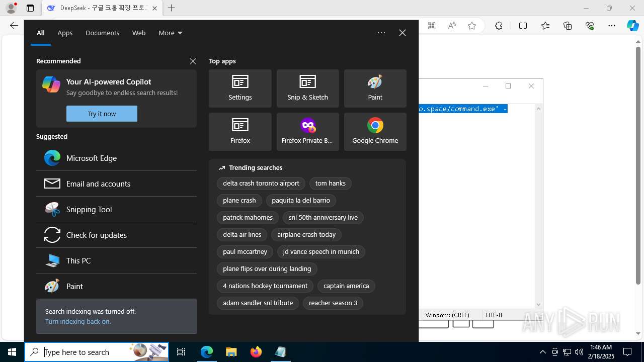Click Edge back arrow
Screen dimensions: 644x362
pos(14,26)
